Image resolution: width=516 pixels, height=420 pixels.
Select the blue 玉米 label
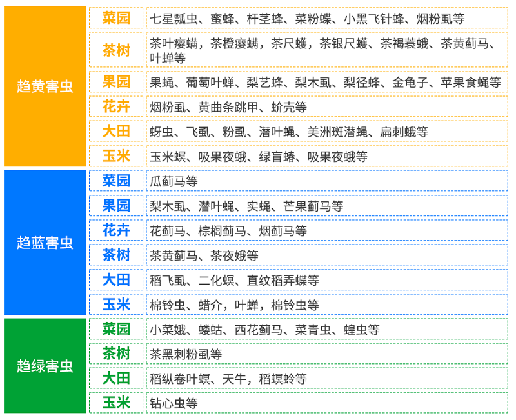[x=116, y=305]
